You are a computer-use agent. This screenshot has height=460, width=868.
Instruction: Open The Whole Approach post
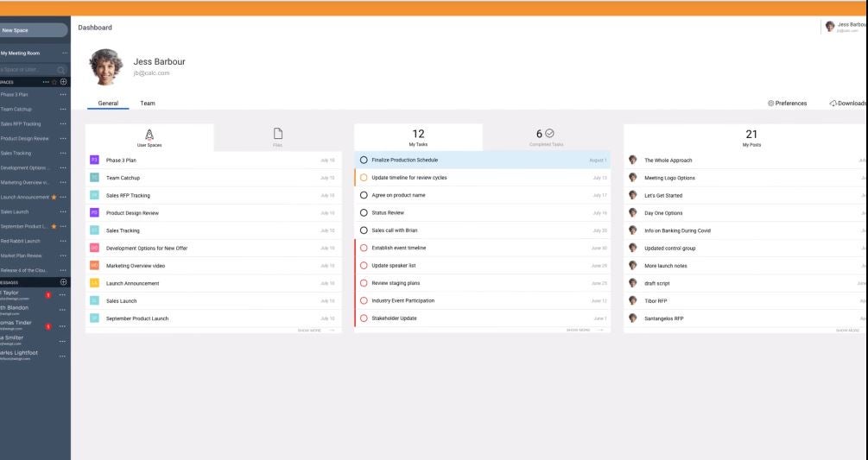click(x=668, y=161)
